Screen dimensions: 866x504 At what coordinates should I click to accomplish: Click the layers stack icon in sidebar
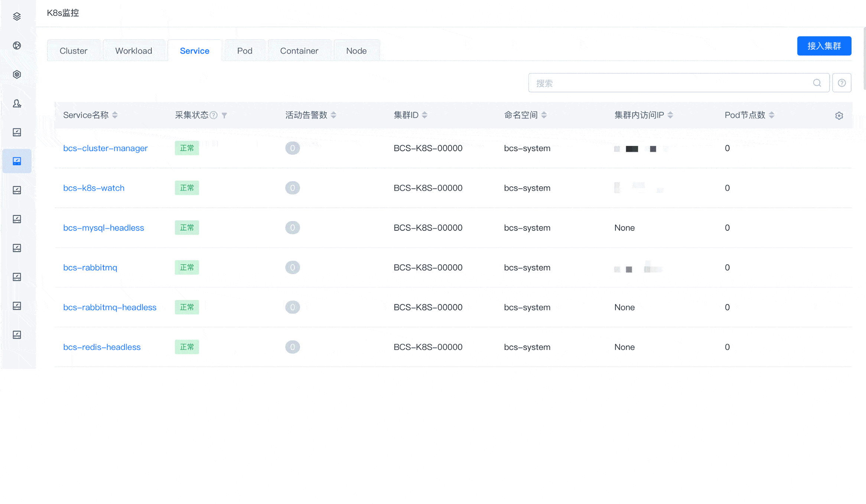click(x=17, y=16)
